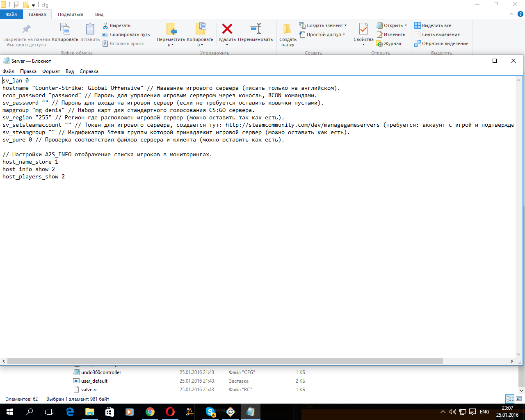Click Обратить выделение in Explorer ribbon
The width and height of the screenshot is (525, 420).
(x=441, y=43)
